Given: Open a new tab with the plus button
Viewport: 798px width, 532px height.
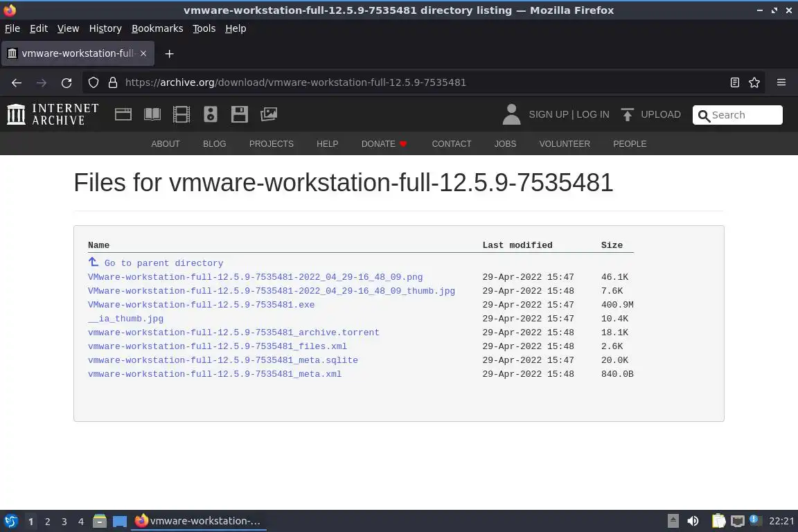Looking at the screenshot, I should 170,53.
